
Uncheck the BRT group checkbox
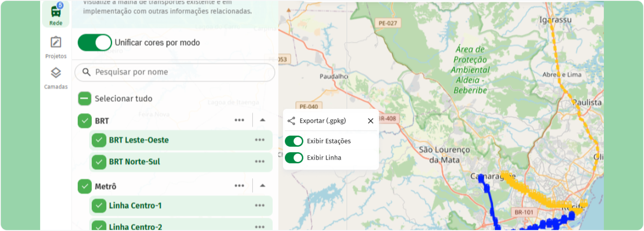pos(84,121)
